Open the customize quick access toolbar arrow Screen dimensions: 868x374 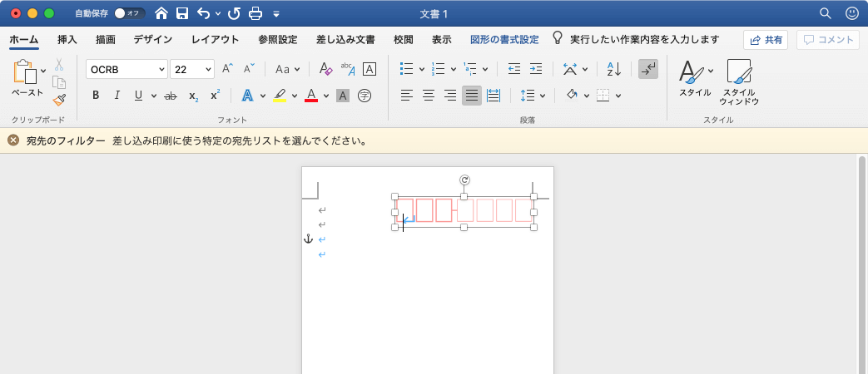[x=276, y=14]
